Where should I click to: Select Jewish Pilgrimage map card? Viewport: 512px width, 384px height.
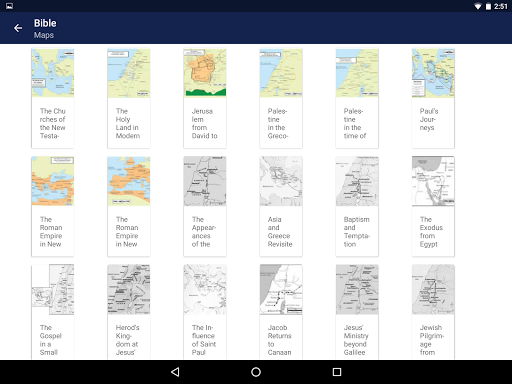(x=433, y=312)
